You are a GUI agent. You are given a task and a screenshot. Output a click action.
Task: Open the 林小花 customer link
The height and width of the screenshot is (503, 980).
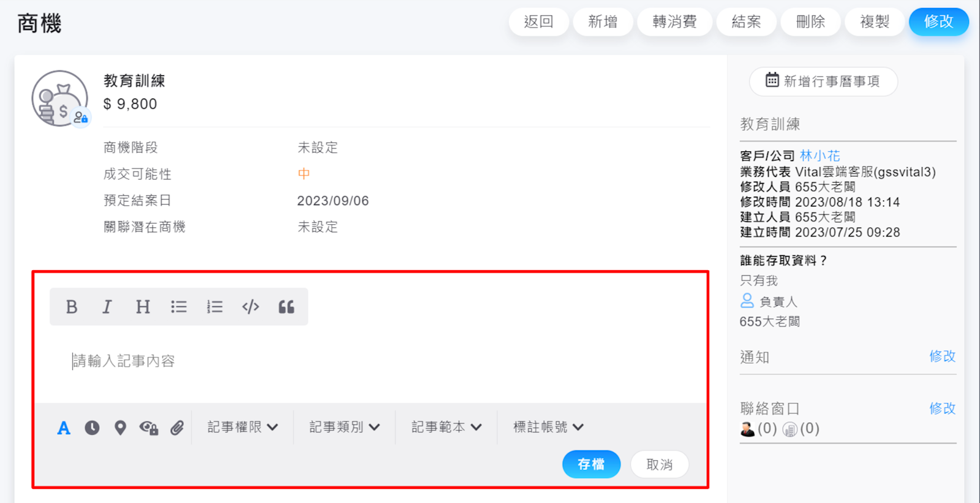[820, 156]
